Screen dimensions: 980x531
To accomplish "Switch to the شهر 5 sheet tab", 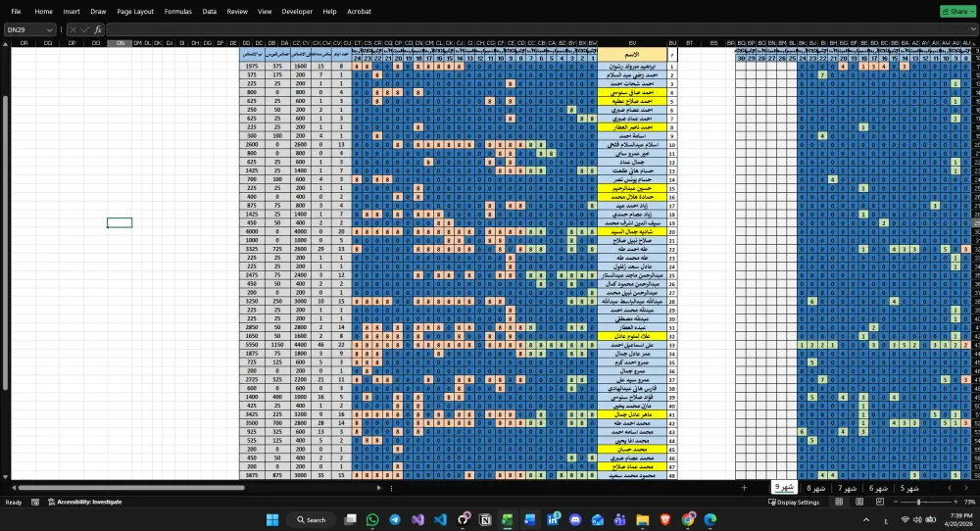I will 909,488.
